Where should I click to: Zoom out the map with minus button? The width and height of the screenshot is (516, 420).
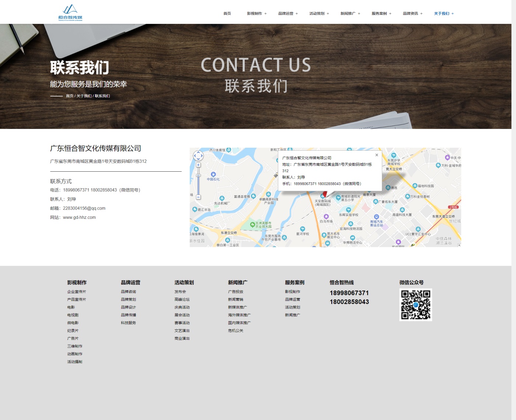[x=198, y=197]
